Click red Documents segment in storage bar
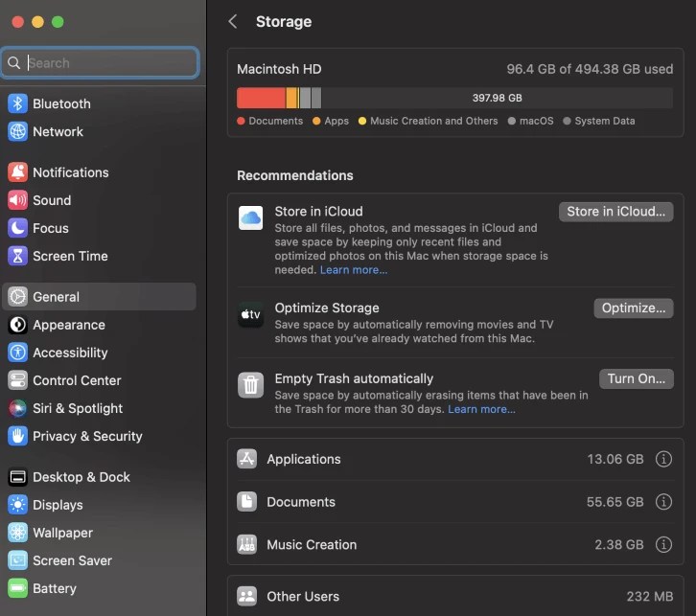The image size is (696, 616). pyautogui.click(x=261, y=98)
